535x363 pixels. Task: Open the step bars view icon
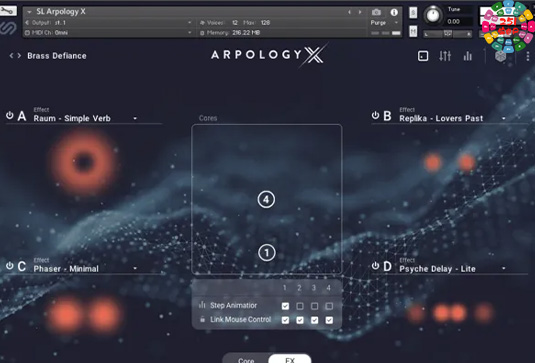point(467,56)
